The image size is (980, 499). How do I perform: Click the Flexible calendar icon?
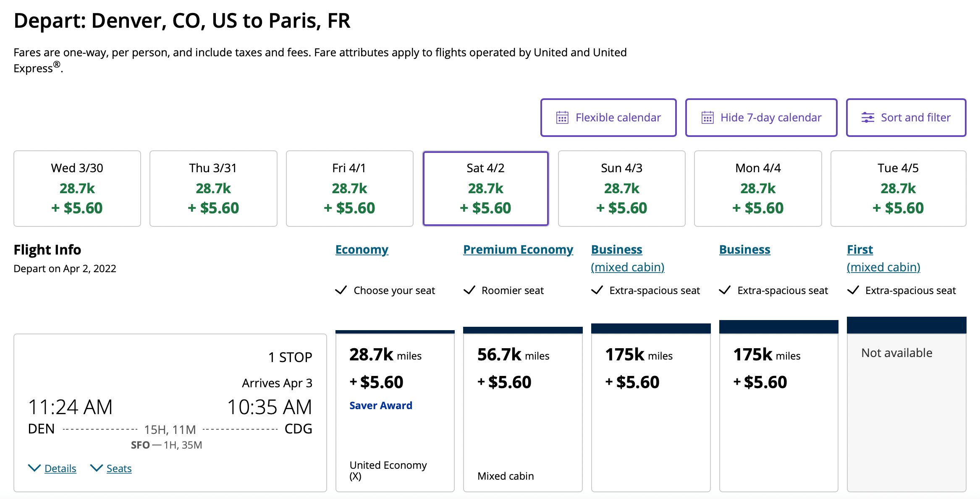(x=562, y=118)
